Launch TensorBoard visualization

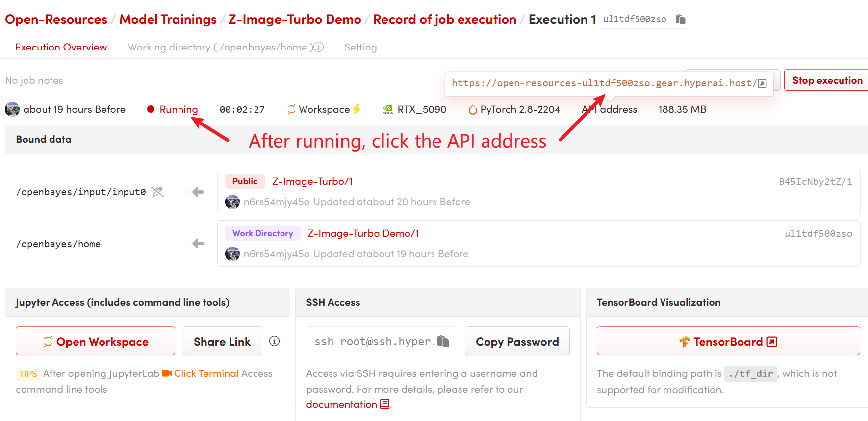(x=728, y=341)
